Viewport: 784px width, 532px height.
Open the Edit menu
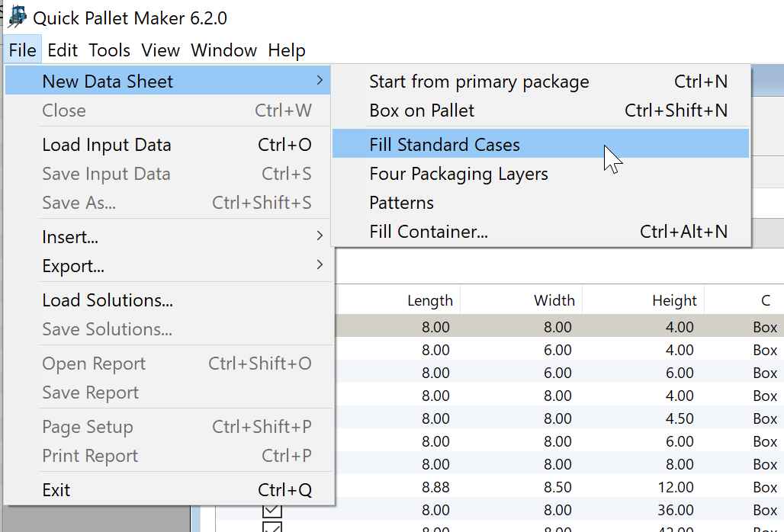click(63, 50)
